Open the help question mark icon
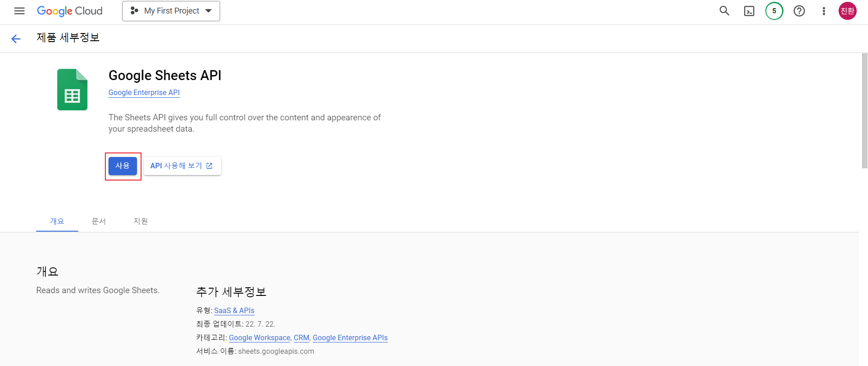The width and height of the screenshot is (868, 366). (799, 11)
